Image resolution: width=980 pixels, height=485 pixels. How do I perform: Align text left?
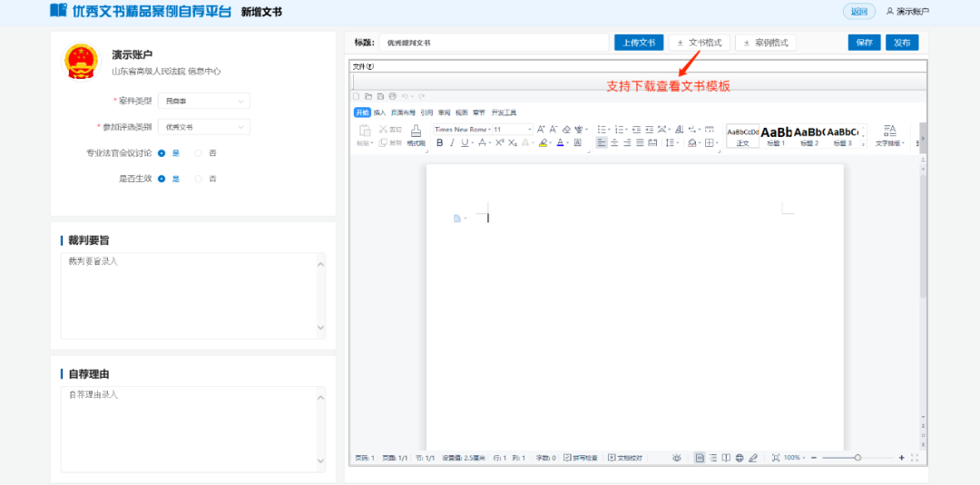pos(602,142)
